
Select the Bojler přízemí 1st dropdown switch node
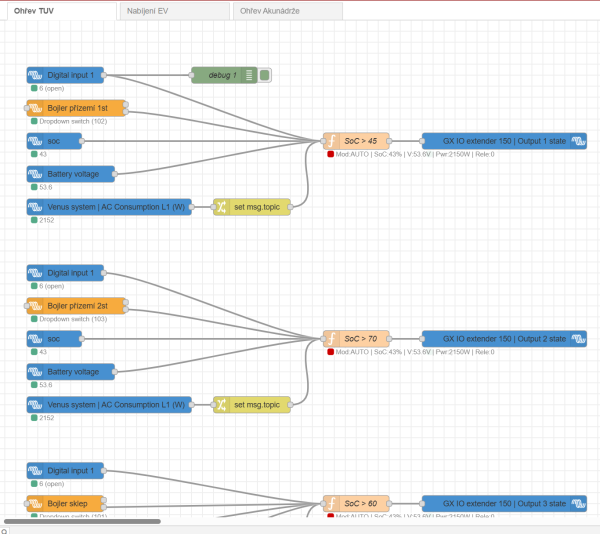[76, 108]
